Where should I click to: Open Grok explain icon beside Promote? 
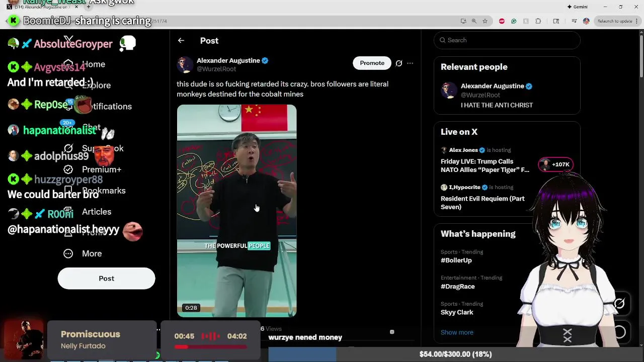coord(399,63)
